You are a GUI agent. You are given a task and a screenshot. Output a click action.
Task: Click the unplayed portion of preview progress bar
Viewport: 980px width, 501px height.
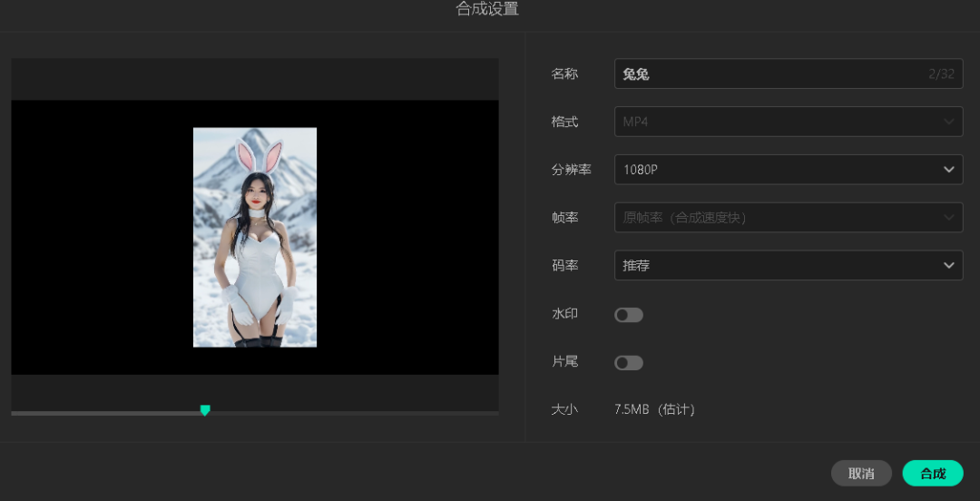pyautogui.click(x=354, y=413)
